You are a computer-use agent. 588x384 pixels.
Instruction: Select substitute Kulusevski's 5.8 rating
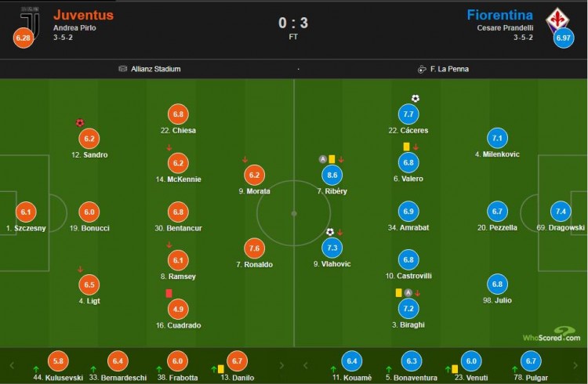(x=58, y=361)
